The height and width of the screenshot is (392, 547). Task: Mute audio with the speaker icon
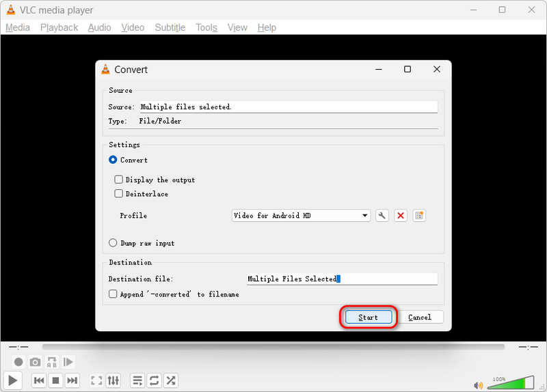coord(478,385)
